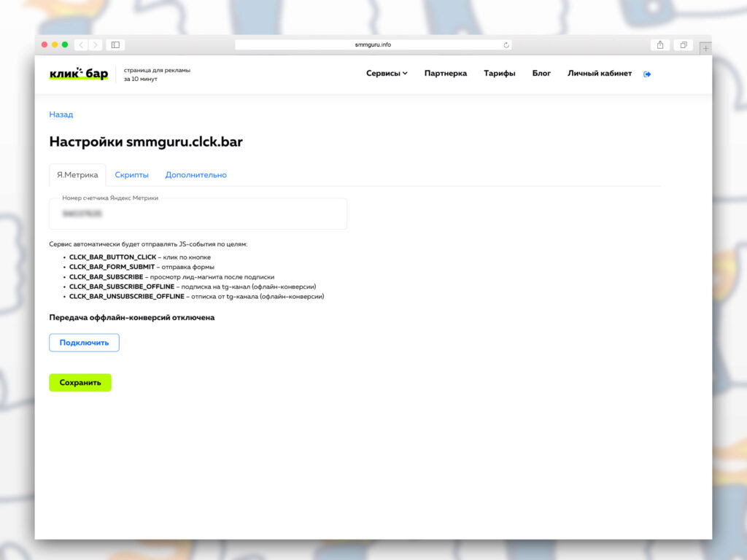
Task: Expand the Сервисы dropdown menu
Action: pyautogui.click(x=387, y=74)
